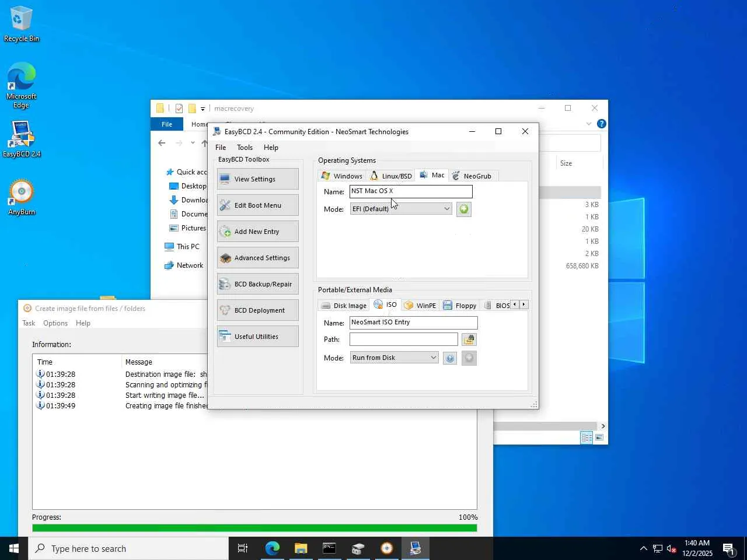Open View Settings in EasyBCD Toolbox
This screenshot has height=560, width=747.
[257, 179]
